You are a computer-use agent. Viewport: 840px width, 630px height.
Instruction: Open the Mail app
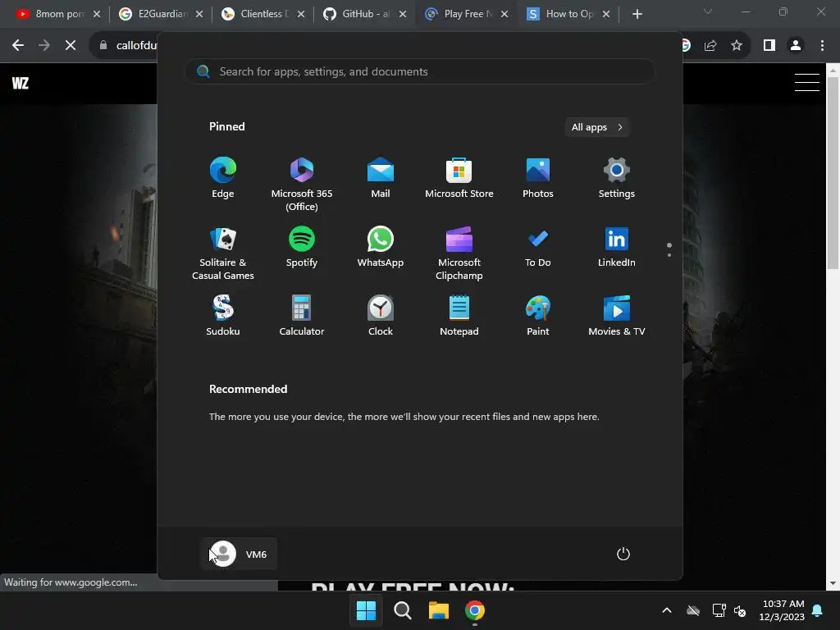[x=381, y=179]
